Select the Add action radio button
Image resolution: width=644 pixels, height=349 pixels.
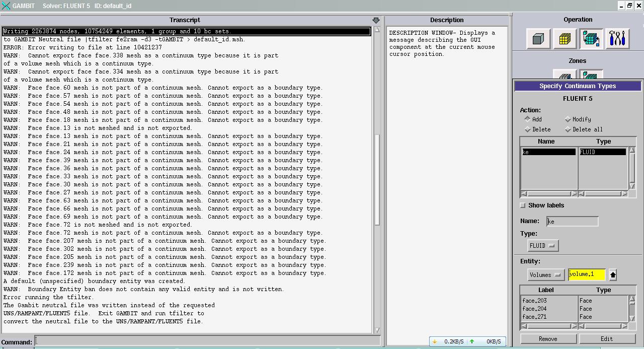[x=527, y=119]
